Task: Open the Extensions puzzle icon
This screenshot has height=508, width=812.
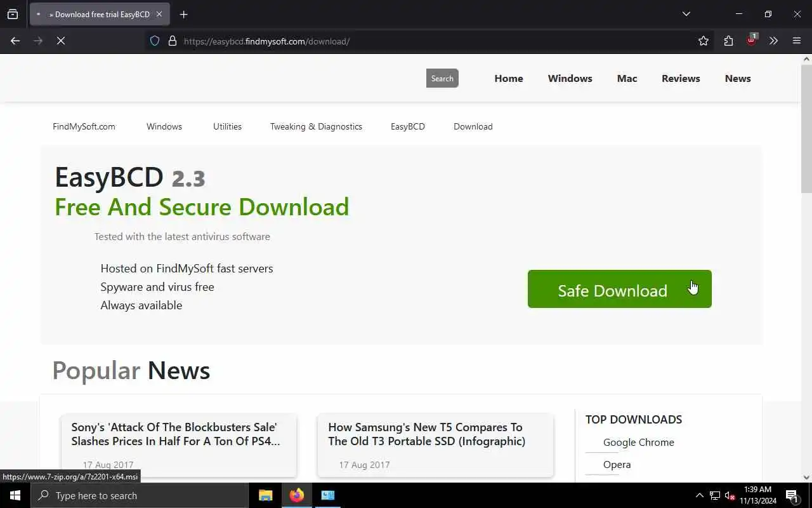Action: 728,41
